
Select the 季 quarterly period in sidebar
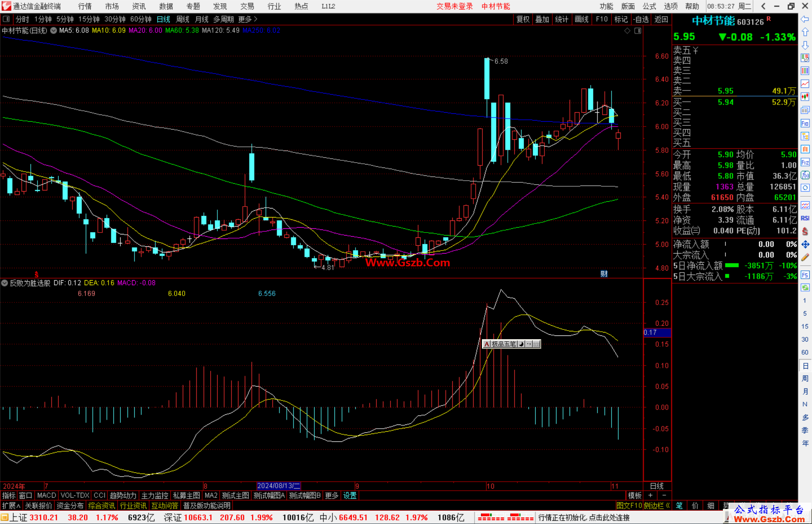click(x=805, y=430)
